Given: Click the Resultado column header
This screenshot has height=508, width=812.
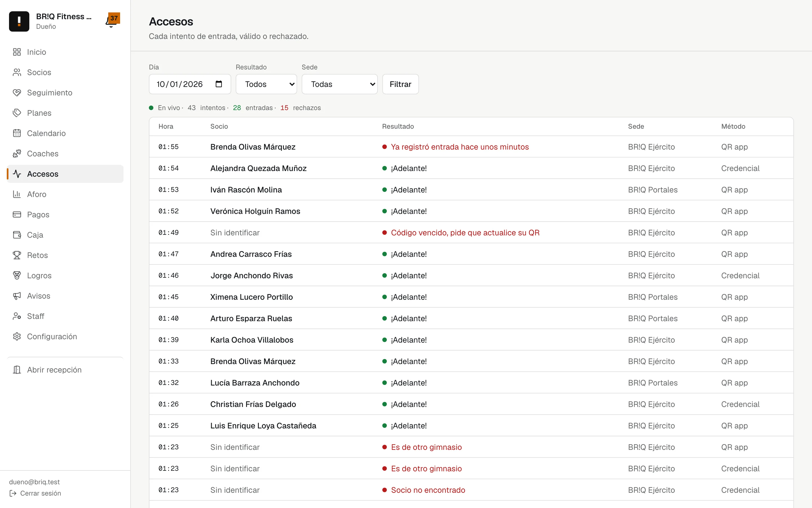Looking at the screenshot, I should pos(398,126).
